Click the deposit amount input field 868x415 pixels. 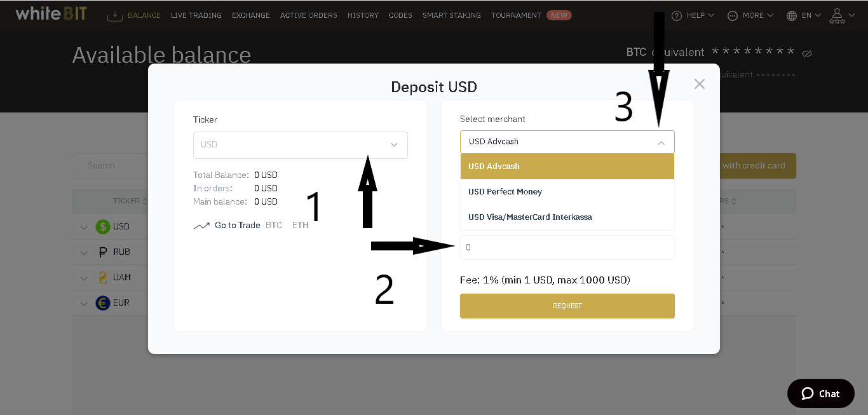(x=567, y=247)
